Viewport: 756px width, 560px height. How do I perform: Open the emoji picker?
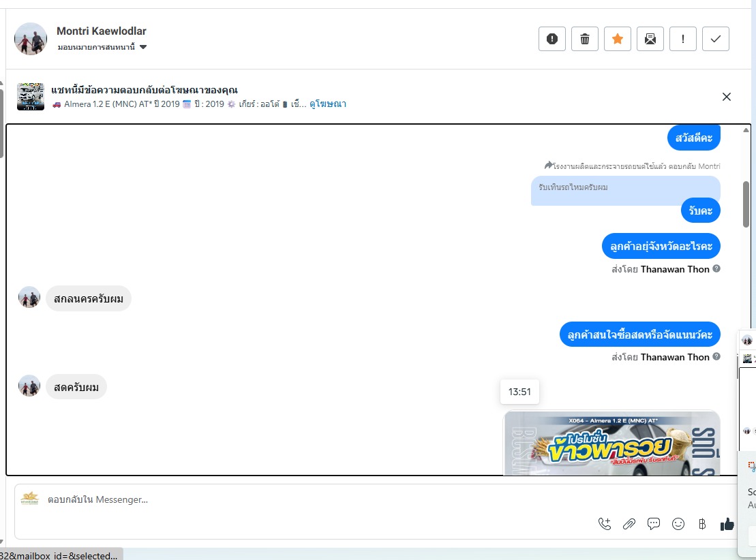pyautogui.click(x=678, y=524)
